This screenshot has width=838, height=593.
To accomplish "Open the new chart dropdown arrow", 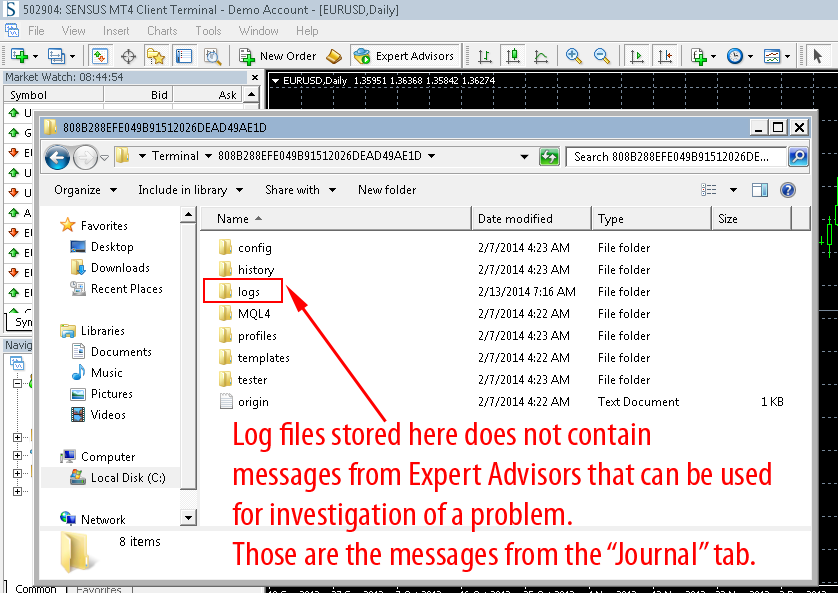I will (35, 56).
